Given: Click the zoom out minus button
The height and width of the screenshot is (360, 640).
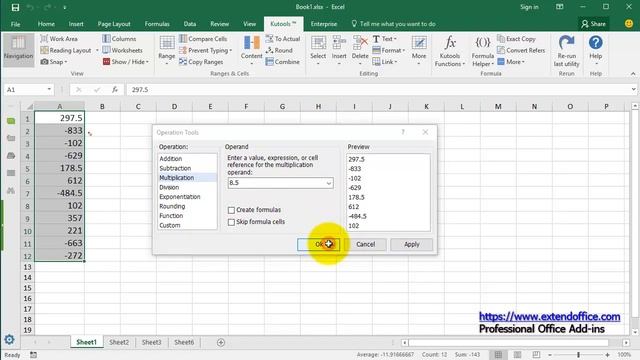Looking at the screenshot, I should (x=550, y=355).
